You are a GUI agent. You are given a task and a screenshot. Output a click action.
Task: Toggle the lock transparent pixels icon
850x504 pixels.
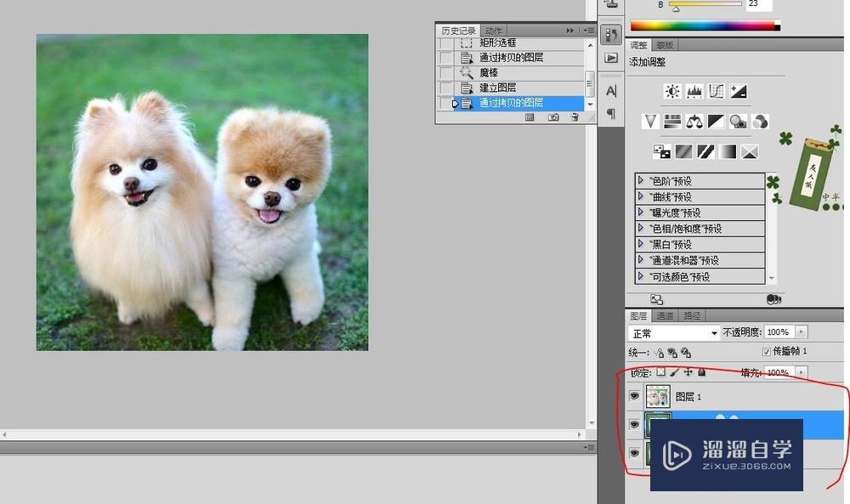pos(661,372)
